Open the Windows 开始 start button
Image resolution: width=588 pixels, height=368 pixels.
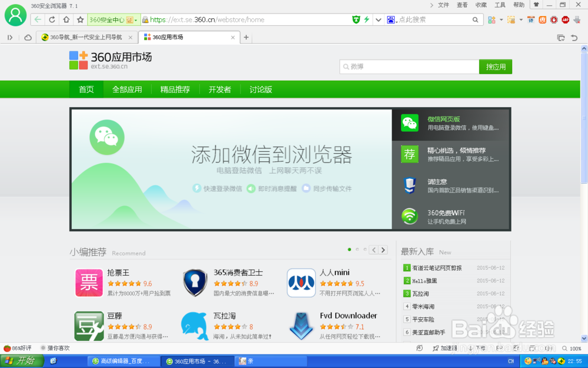[22, 362]
